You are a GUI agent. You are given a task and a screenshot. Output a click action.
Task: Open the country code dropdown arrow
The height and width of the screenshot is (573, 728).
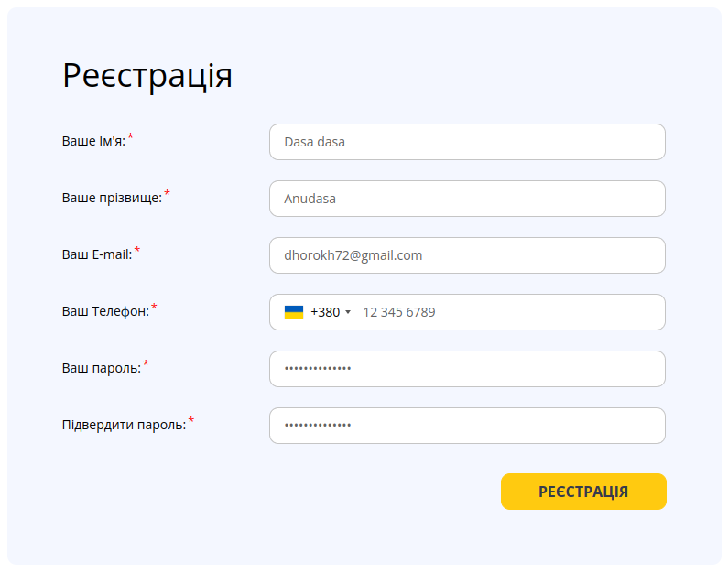348,313
